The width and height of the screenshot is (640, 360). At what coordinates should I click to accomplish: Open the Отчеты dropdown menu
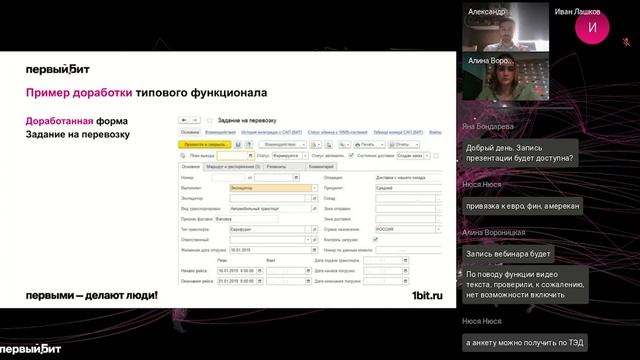point(403,144)
